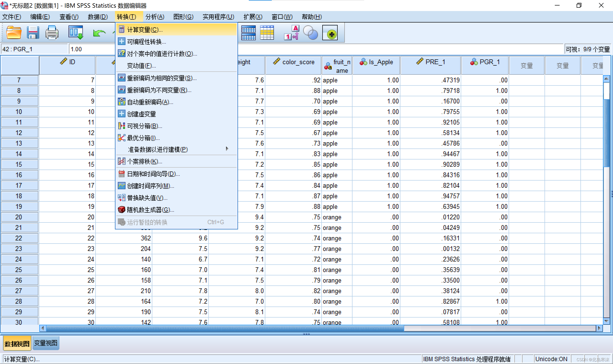Click the blue data grid toolbar icon
The image size is (613, 364).
pos(248,33)
